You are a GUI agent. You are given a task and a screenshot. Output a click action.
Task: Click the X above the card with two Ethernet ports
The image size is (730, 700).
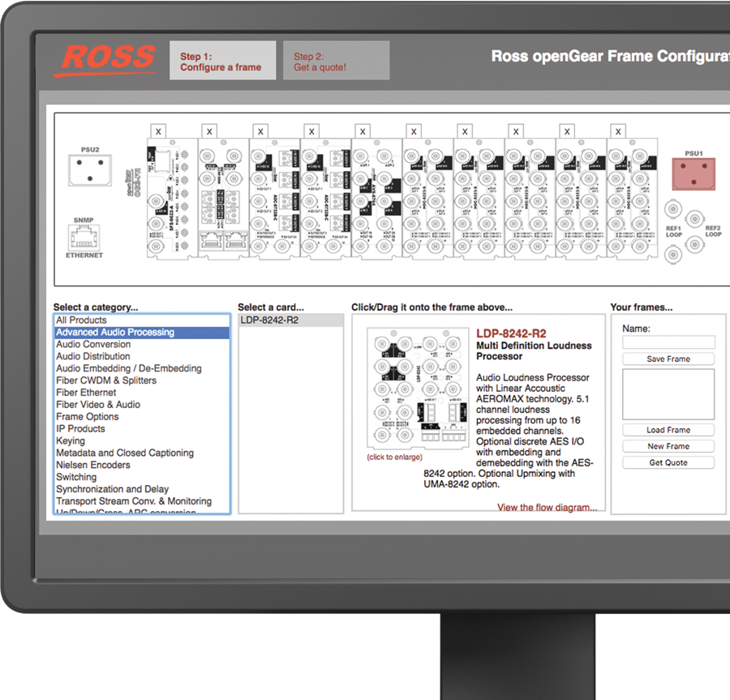tap(209, 131)
